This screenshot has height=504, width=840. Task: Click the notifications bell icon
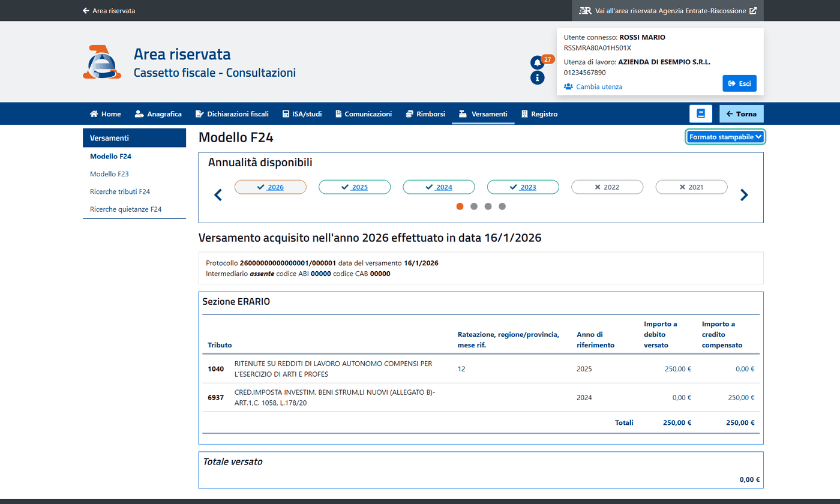537,62
